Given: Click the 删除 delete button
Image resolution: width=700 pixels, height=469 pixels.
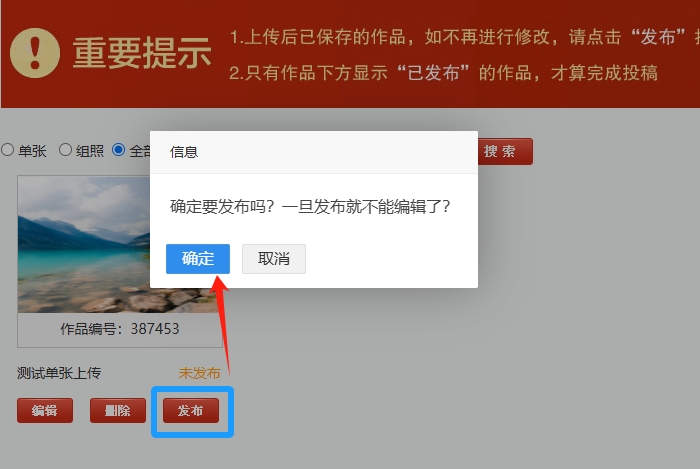Looking at the screenshot, I should point(118,411).
